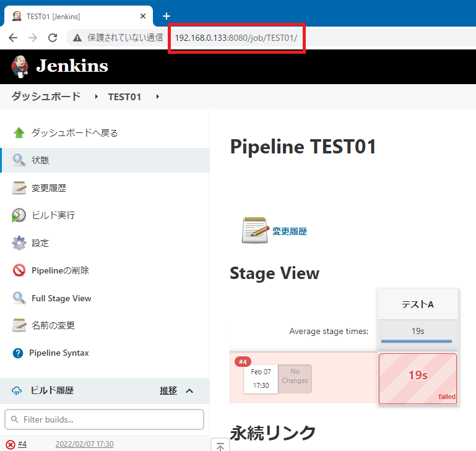Click the magnifier icon beside 状態
This screenshot has height=451, width=476.
[19, 160]
